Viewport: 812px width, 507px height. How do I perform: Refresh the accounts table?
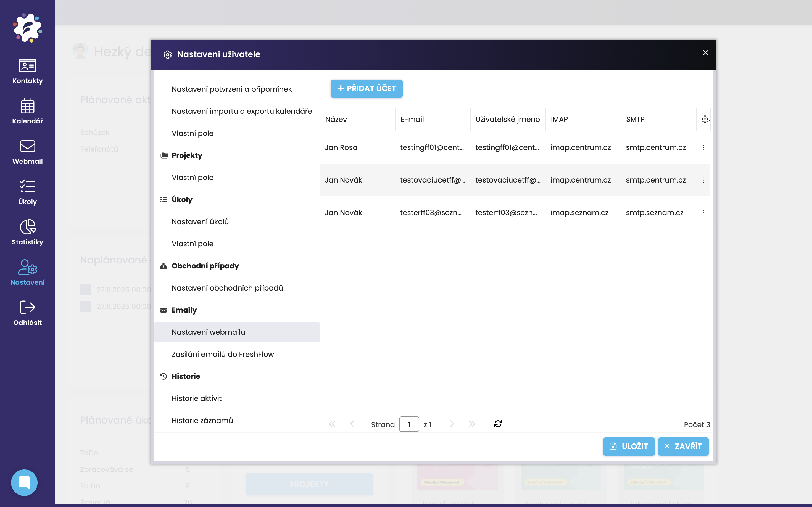point(498,424)
